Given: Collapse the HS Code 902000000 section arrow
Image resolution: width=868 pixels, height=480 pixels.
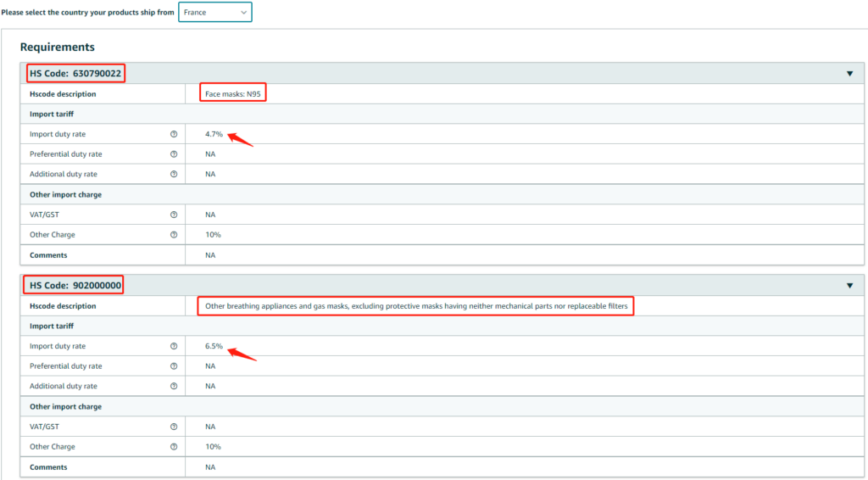Looking at the screenshot, I should pos(849,286).
